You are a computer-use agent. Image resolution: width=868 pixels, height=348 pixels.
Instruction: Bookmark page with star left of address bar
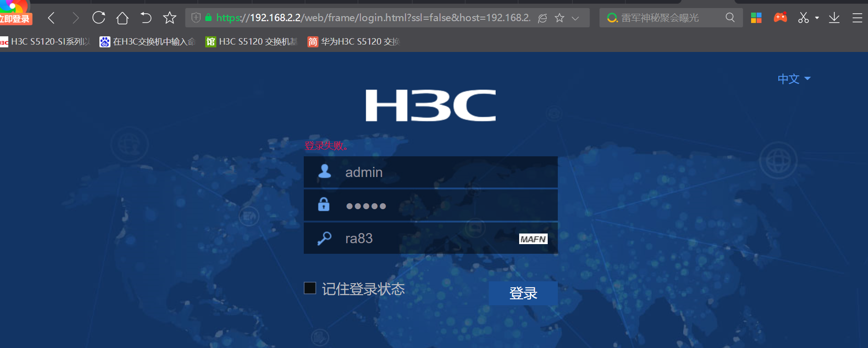(x=170, y=18)
